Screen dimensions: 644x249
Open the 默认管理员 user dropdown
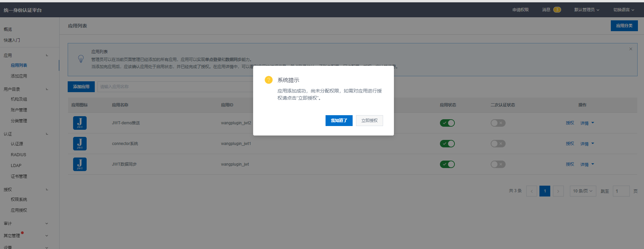pyautogui.click(x=586, y=10)
